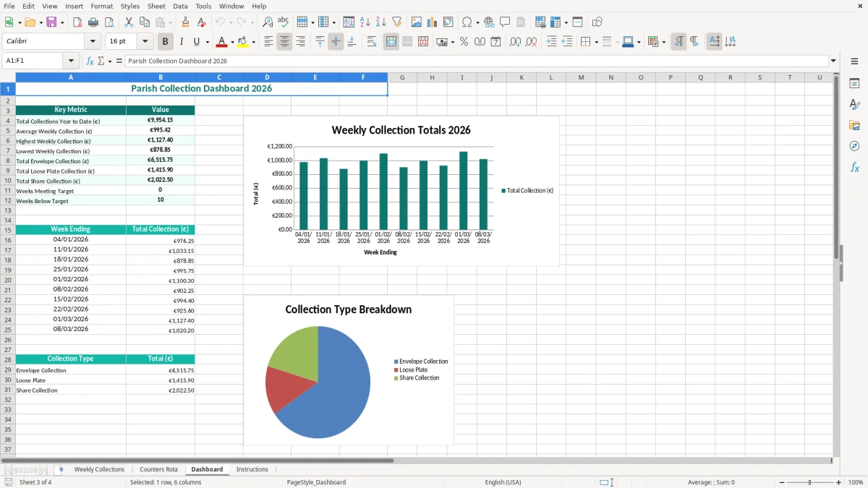868x488 pixels.
Task: Run the Spelling check icon
Action: coord(284,22)
